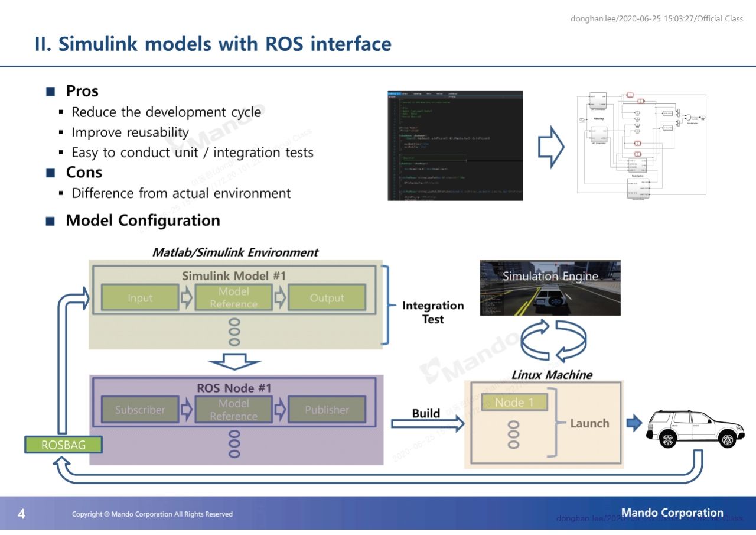
Task: Open the dark code editor screenshot
Action: [x=455, y=145]
